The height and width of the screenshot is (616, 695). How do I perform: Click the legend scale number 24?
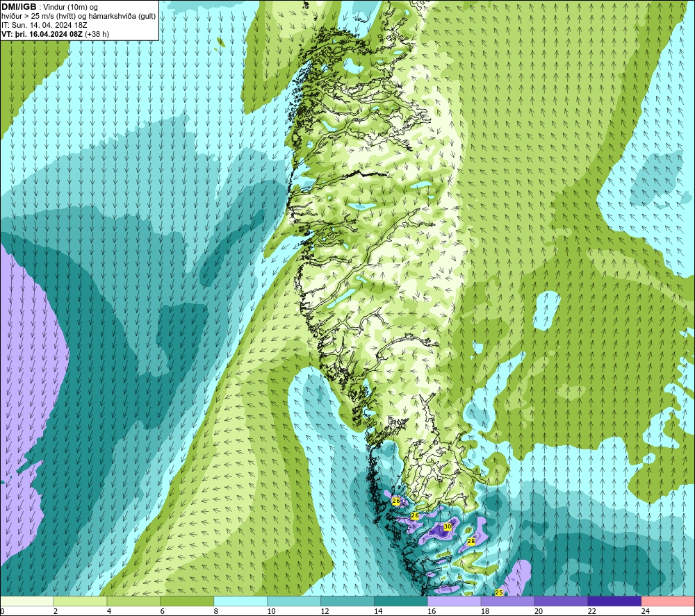[646, 611]
